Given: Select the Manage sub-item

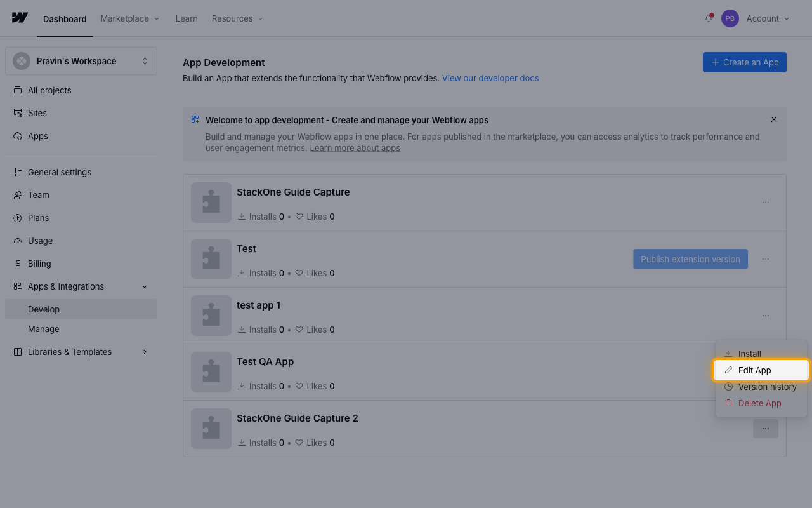Looking at the screenshot, I should [x=81, y=329].
